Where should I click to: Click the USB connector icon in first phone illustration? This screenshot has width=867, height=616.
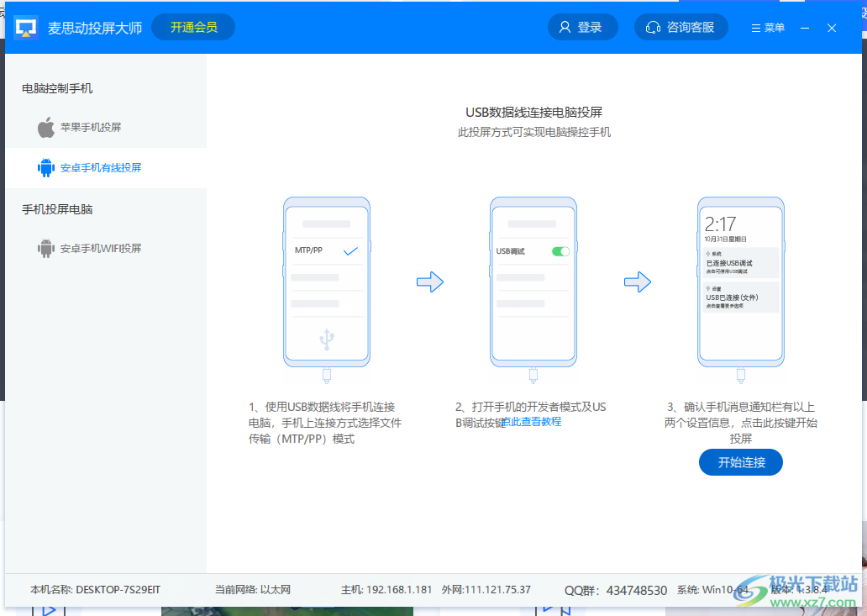326,339
